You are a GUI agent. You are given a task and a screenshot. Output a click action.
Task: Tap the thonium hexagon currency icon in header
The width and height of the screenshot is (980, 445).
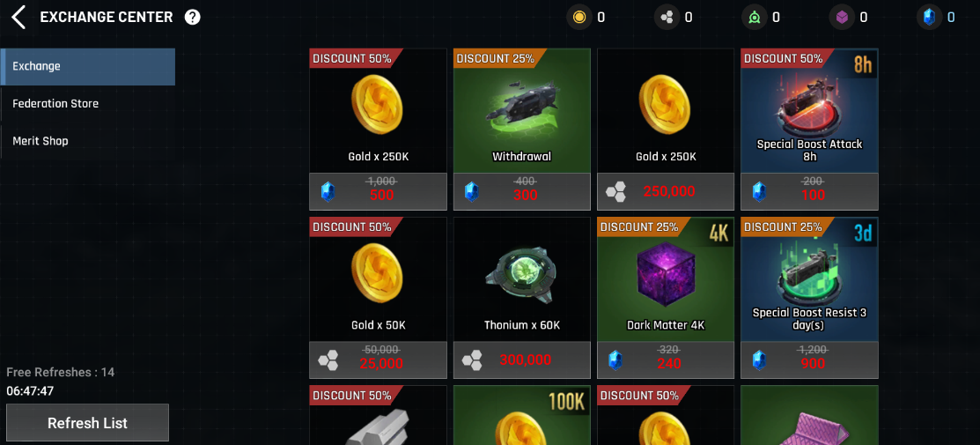coord(667,18)
